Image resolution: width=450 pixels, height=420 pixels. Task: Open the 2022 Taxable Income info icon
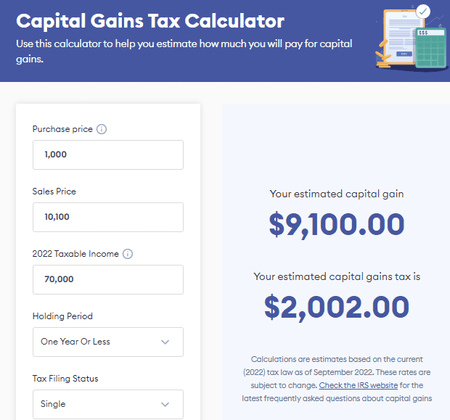(x=128, y=254)
